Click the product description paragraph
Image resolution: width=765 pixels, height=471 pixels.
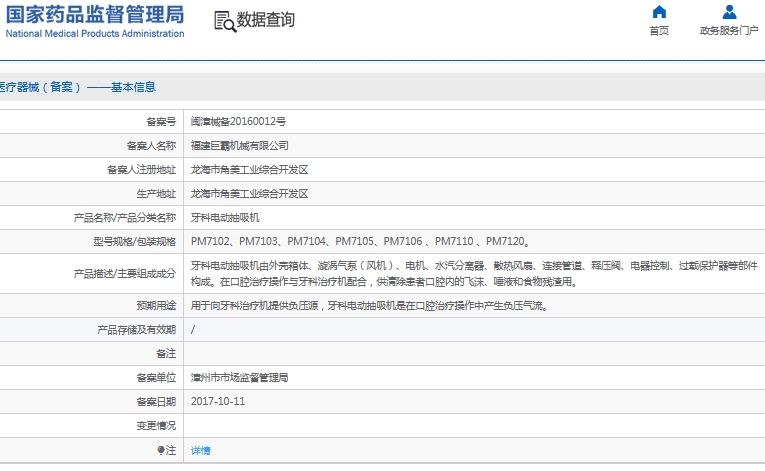(x=474, y=274)
